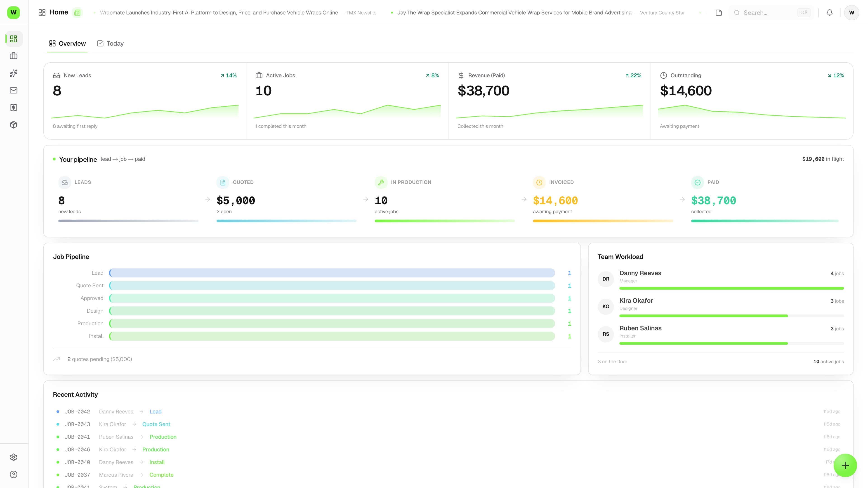
Task: Click the 12% trend on Outstanding card
Action: point(836,75)
